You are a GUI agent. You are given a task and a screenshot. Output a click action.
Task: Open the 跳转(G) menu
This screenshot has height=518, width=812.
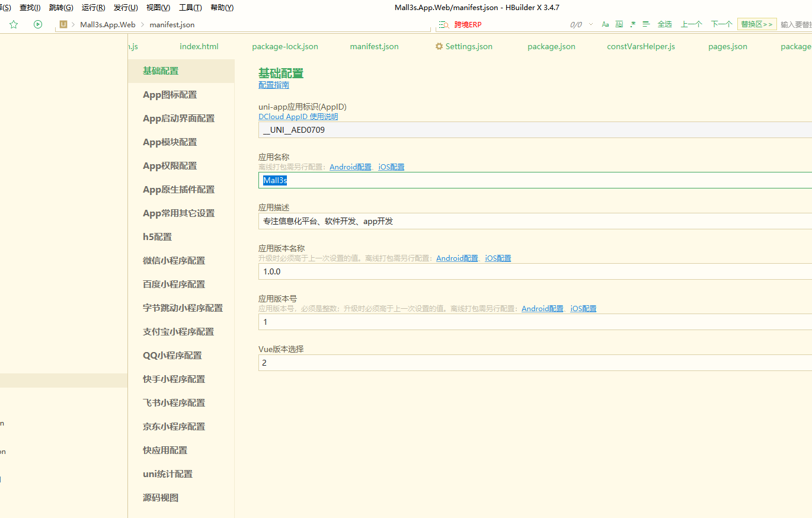click(x=61, y=8)
